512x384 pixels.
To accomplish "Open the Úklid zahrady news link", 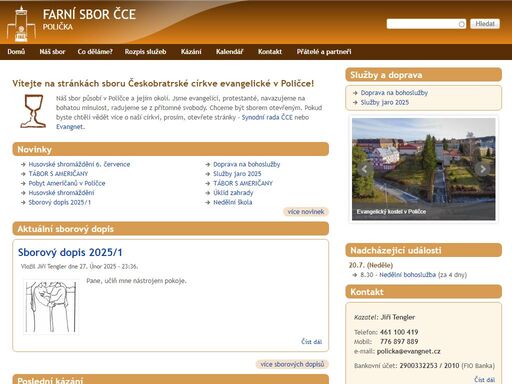I will (x=233, y=193).
